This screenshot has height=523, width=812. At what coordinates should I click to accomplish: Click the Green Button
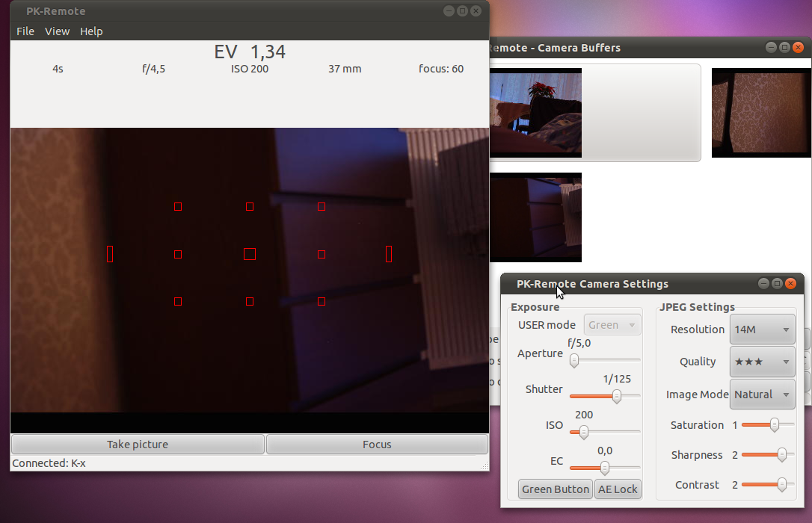click(x=556, y=489)
